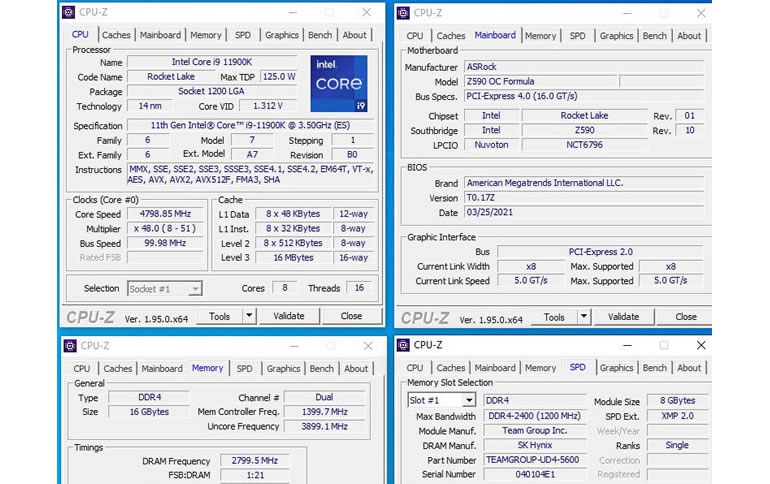Image resolution: width=770 pixels, height=484 pixels.
Task: Open Bench tab in the CPU window
Action: point(320,35)
